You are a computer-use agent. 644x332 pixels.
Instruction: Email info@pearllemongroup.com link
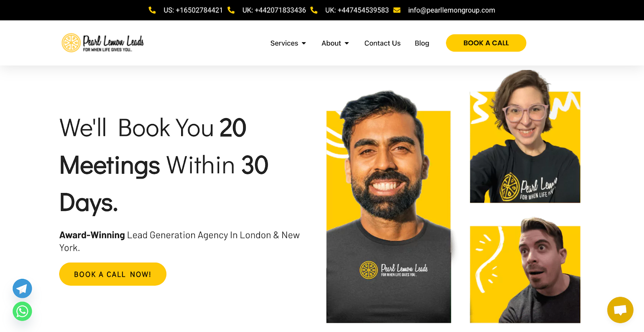click(452, 10)
